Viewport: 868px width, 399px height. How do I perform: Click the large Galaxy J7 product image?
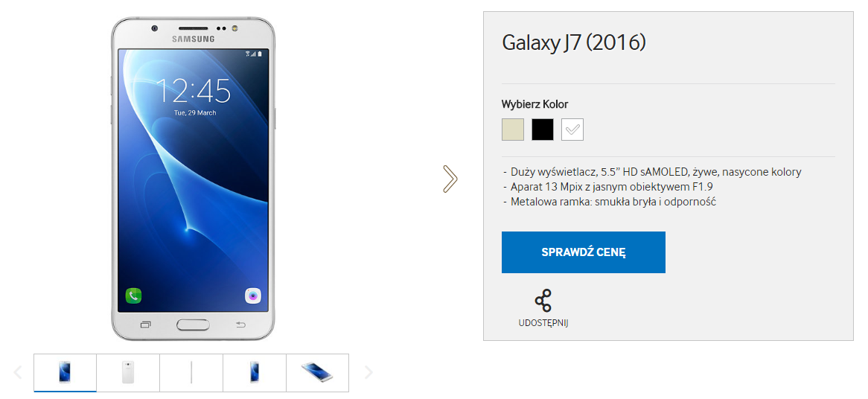point(194,179)
